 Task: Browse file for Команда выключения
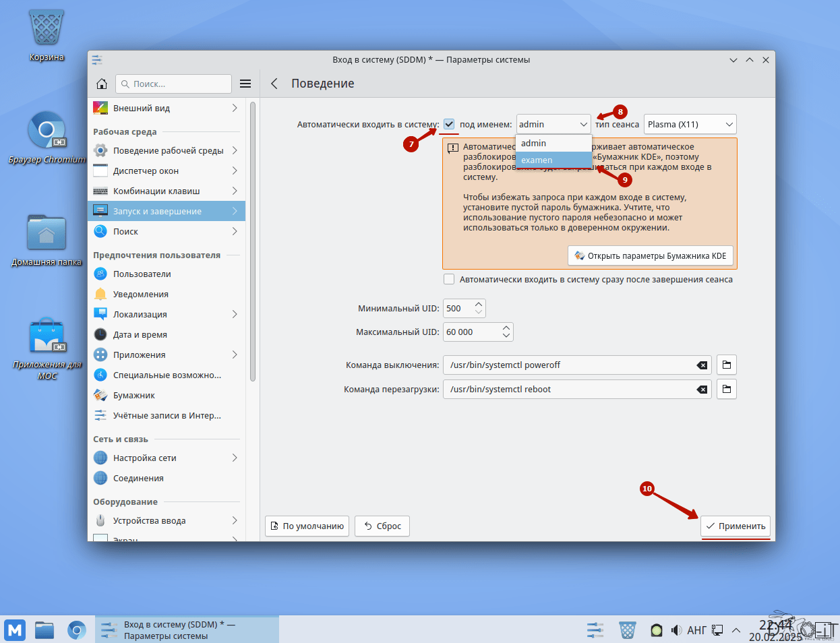tap(726, 365)
